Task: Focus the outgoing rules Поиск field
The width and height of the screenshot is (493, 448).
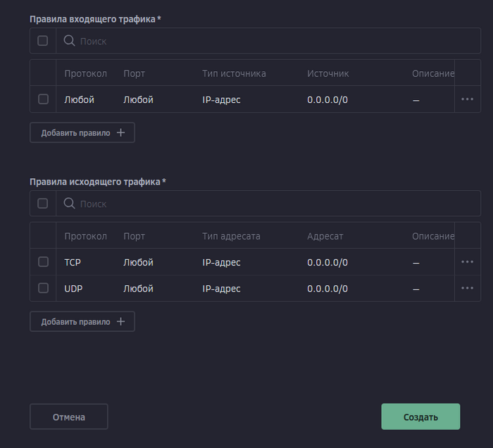Action: (268, 204)
